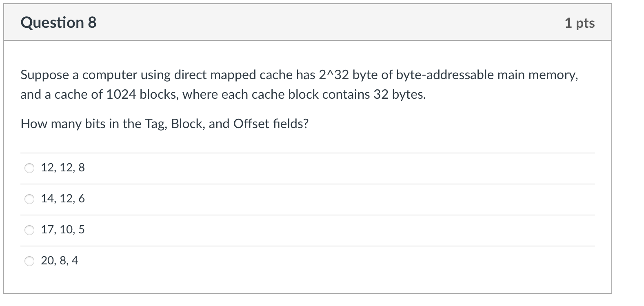Select the radio button for answer 14, 12, 6

[29, 199]
